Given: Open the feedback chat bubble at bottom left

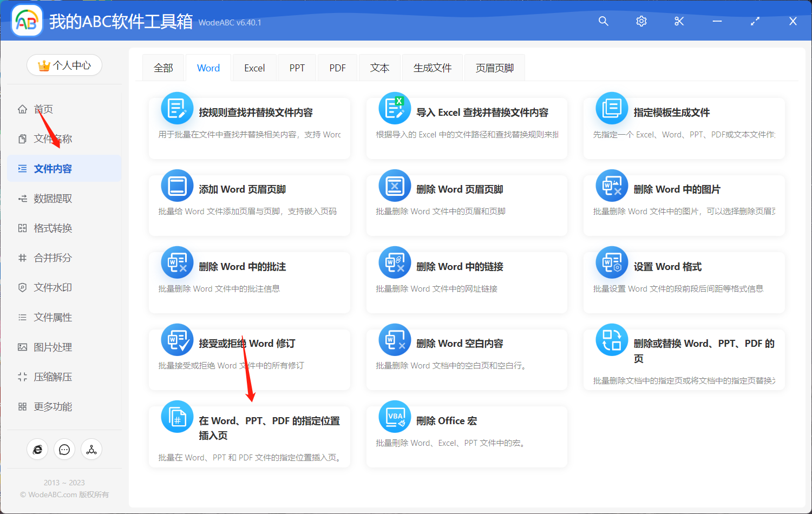Looking at the screenshot, I should click(64, 449).
